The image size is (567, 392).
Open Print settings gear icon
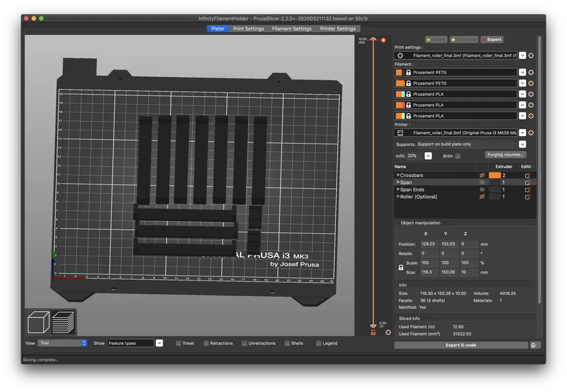coord(531,56)
